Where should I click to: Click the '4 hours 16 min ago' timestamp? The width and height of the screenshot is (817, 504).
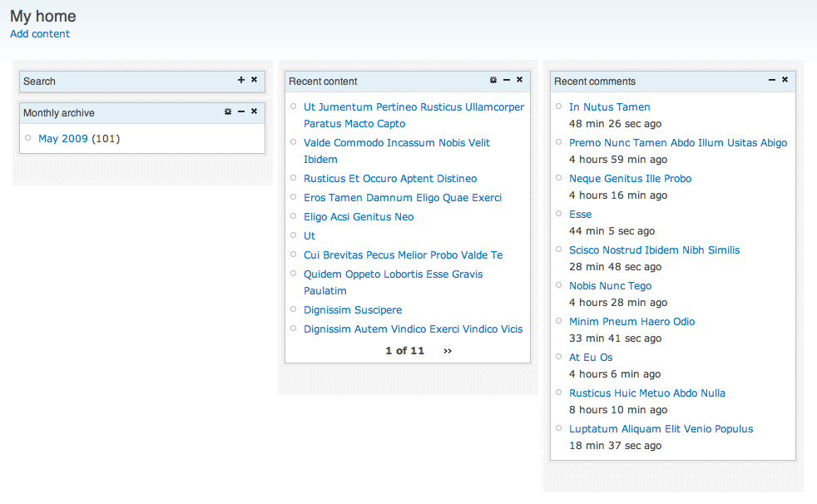pyautogui.click(x=618, y=195)
